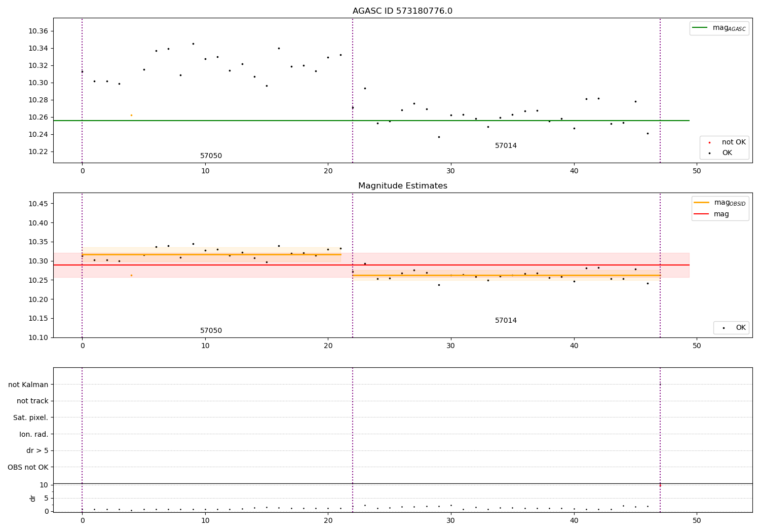
Task: Click the 10.36 y-tick in top plot
Action: pos(38,31)
